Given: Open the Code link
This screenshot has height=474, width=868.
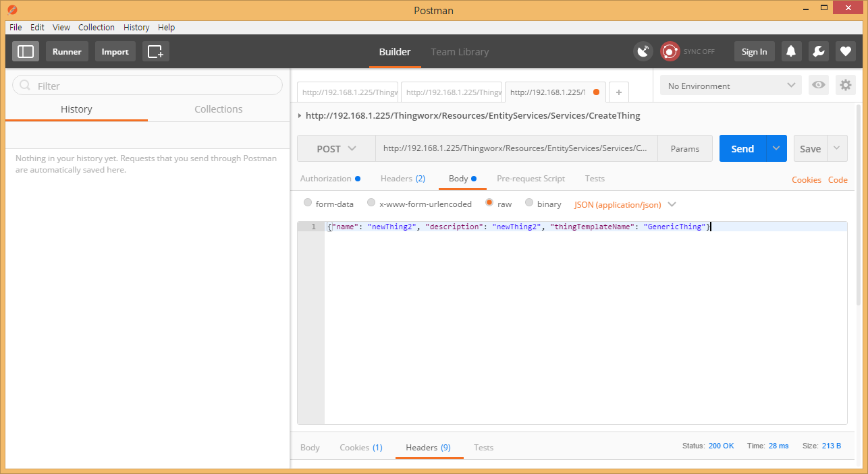Looking at the screenshot, I should [x=838, y=179].
